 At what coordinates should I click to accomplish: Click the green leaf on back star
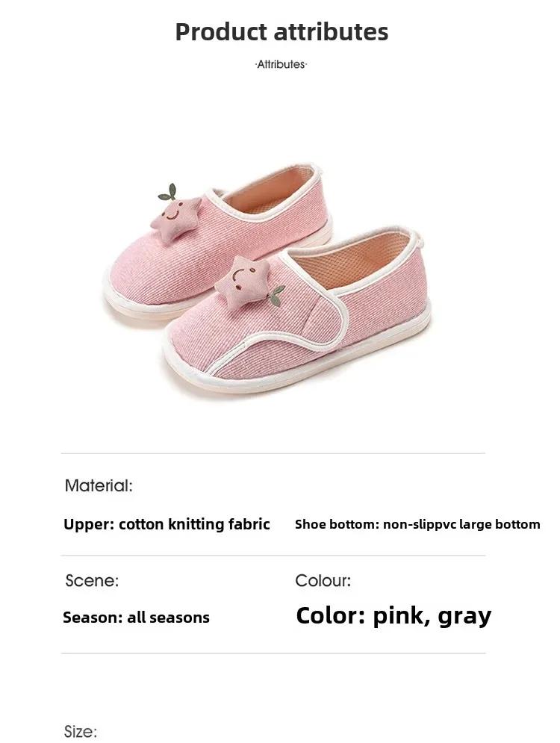pos(168,192)
